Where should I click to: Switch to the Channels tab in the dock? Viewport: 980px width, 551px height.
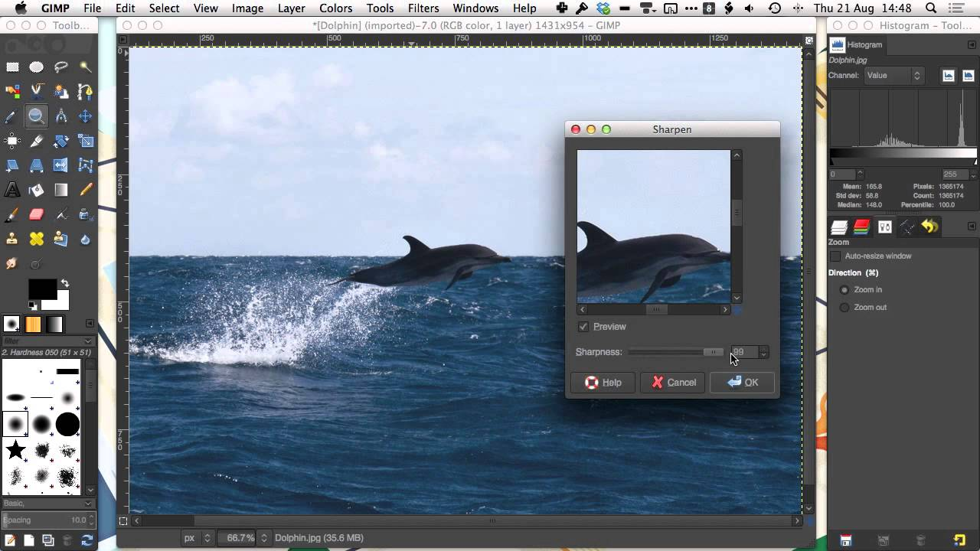click(861, 227)
